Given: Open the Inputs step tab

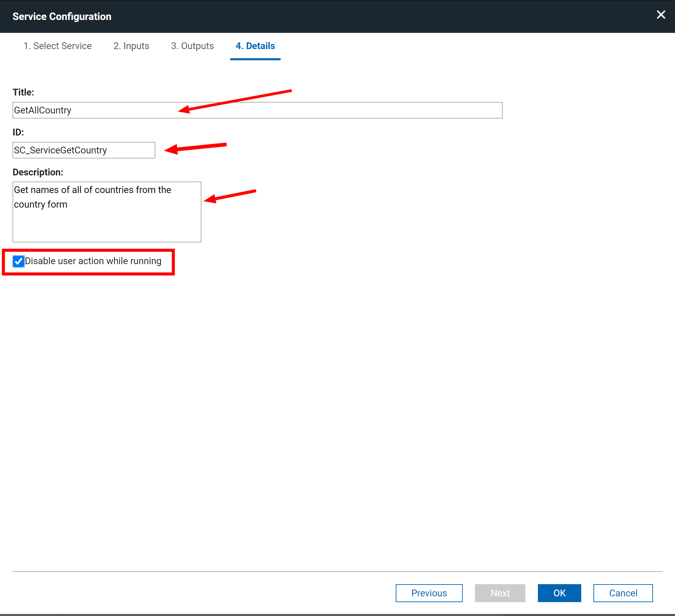Looking at the screenshot, I should coord(131,46).
